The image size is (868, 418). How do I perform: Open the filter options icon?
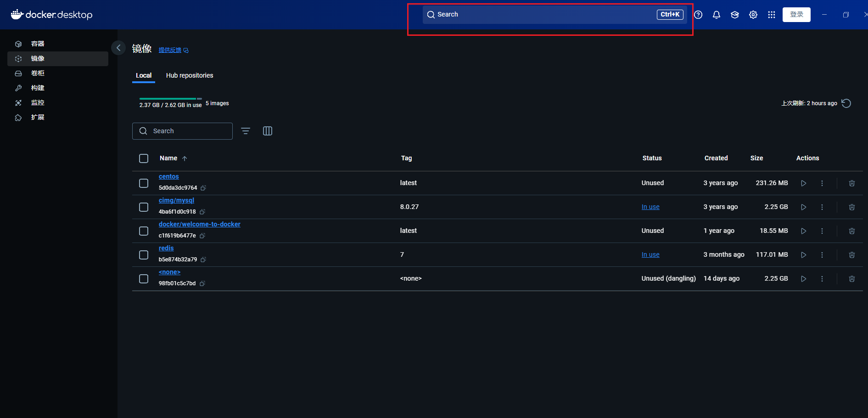[246, 131]
